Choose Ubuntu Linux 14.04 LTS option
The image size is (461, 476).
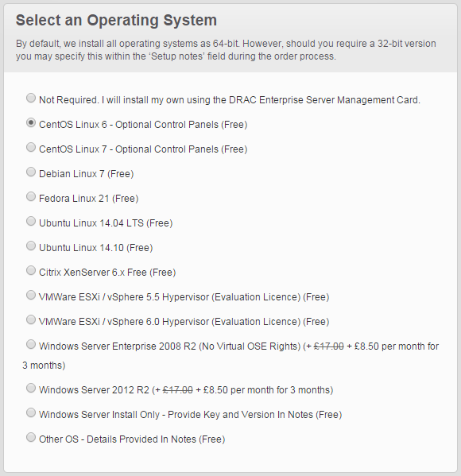31,221
